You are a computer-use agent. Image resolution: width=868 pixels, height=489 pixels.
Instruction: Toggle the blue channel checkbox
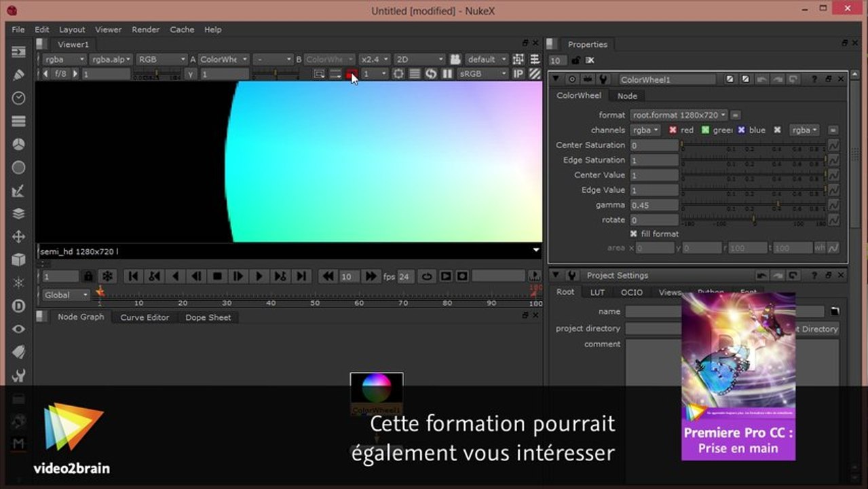point(741,130)
